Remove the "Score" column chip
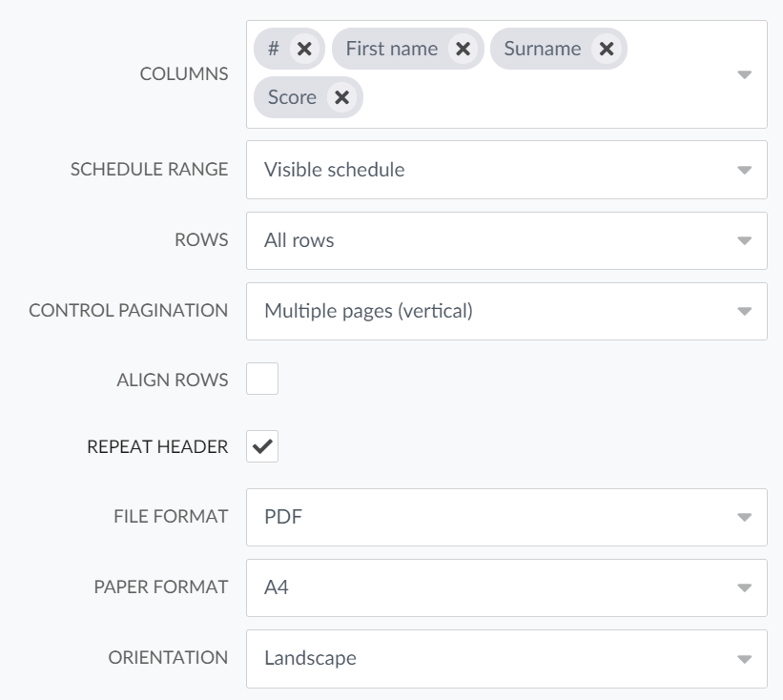Image resolution: width=783 pixels, height=700 pixels. click(x=341, y=96)
